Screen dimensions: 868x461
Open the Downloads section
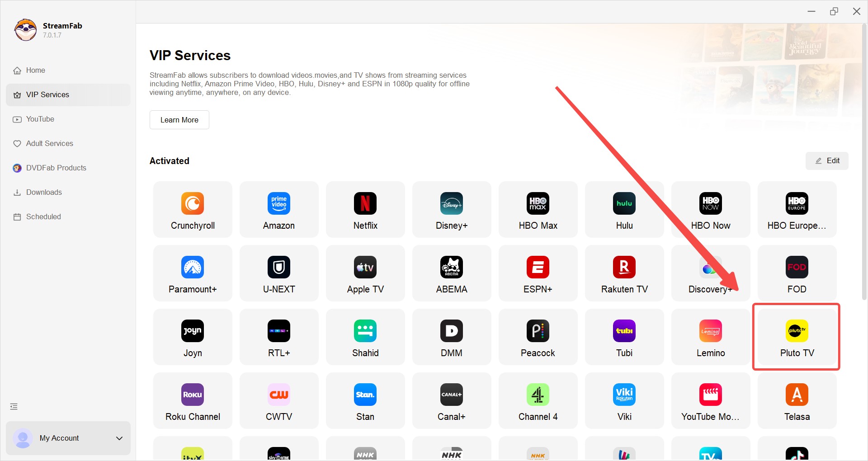(43, 192)
